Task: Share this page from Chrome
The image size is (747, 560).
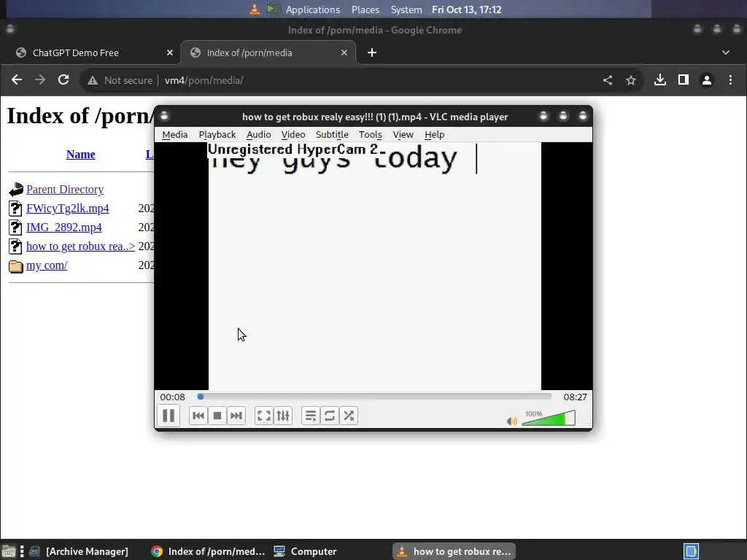Action: point(608,80)
